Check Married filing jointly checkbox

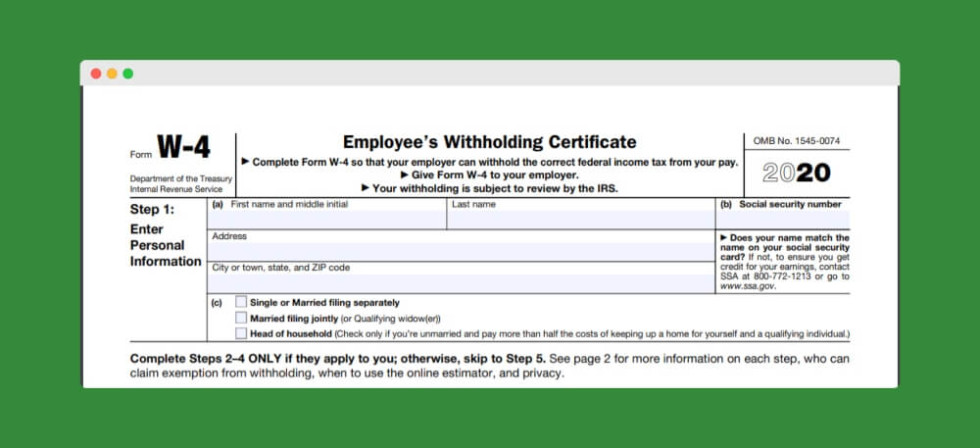[x=241, y=318]
